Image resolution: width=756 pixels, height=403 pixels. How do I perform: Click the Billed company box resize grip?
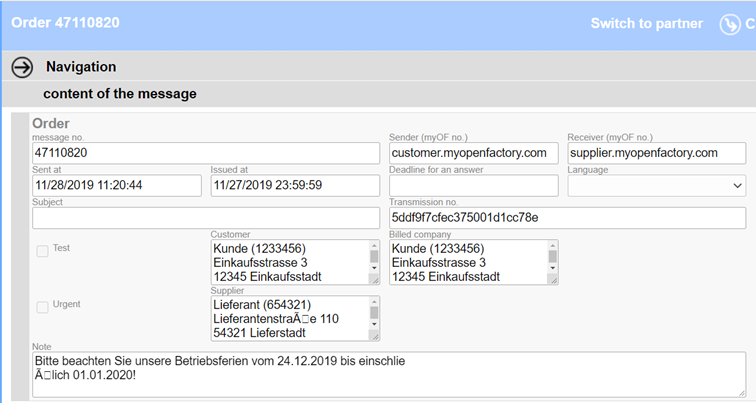click(553, 279)
